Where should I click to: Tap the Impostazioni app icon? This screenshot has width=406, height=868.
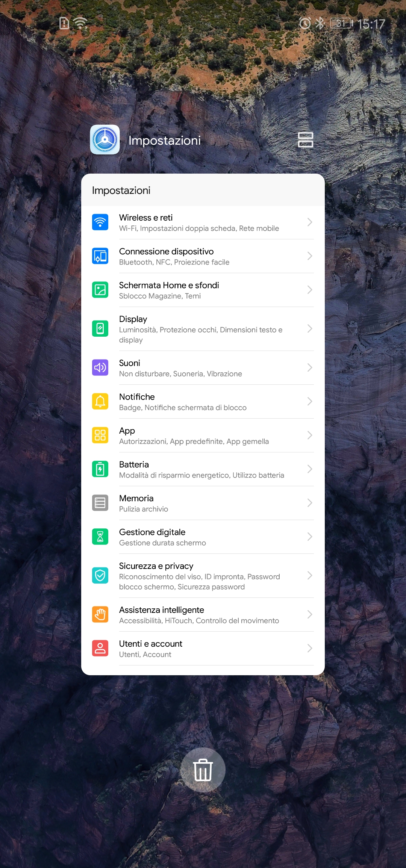click(105, 140)
